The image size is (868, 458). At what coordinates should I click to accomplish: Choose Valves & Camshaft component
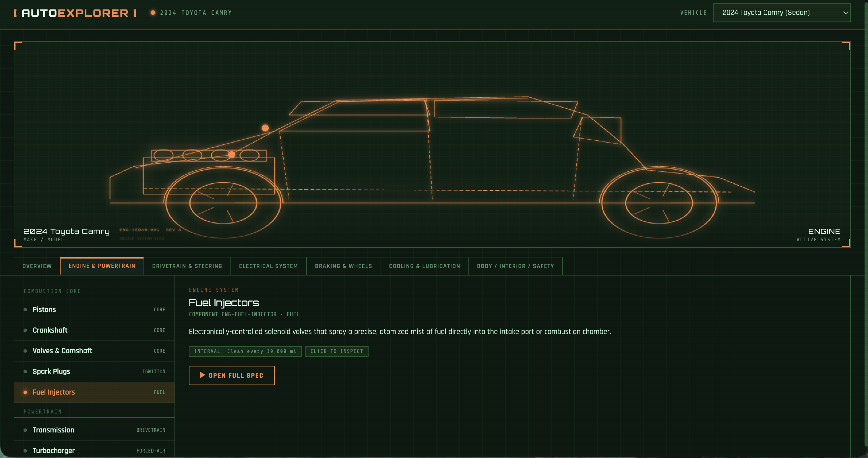[94, 351]
